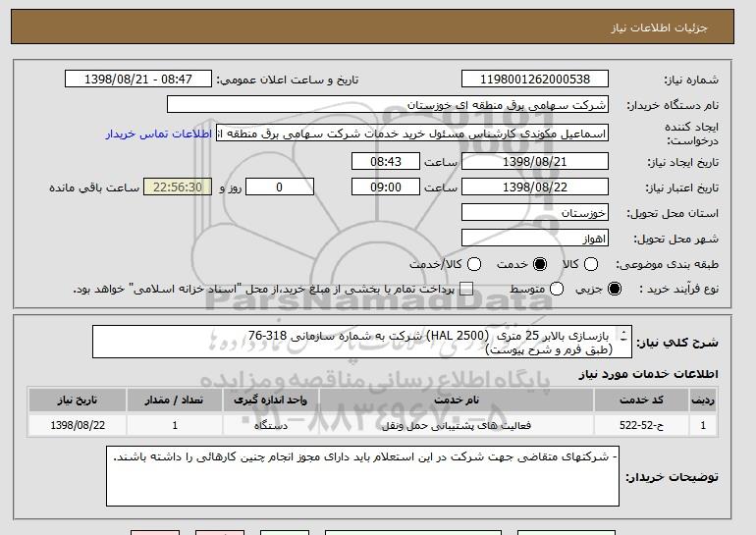The height and width of the screenshot is (535, 756).
Task: Toggle the اسناد خزانه اسلامی payment checkbox
Action: [466, 289]
